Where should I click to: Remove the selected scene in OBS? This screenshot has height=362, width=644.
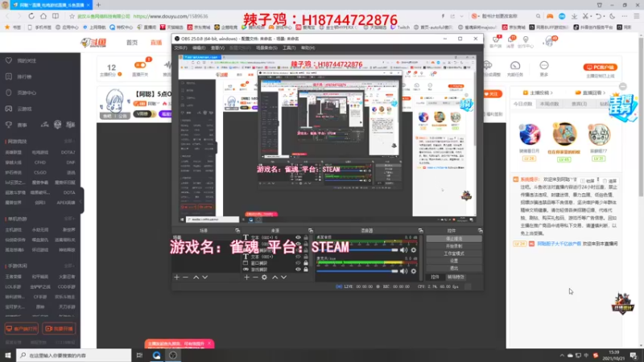tap(186, 278)
